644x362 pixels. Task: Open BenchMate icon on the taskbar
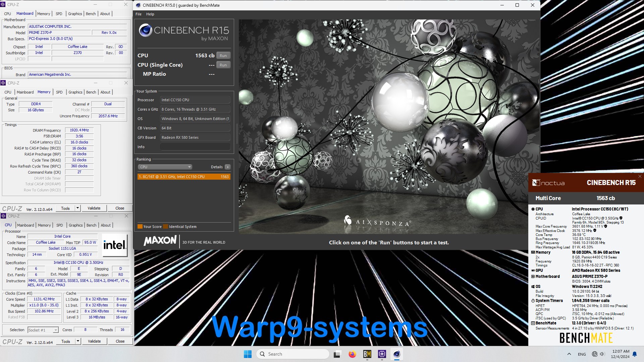(x=367, y=354)
